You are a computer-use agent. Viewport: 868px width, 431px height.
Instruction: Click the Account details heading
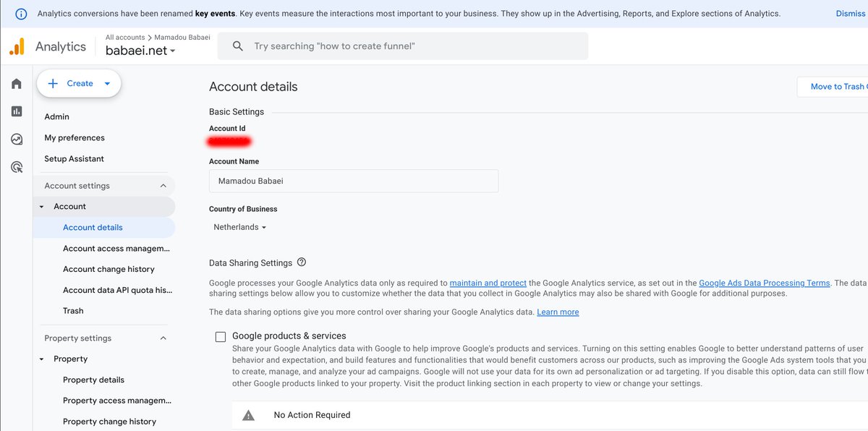253,87
